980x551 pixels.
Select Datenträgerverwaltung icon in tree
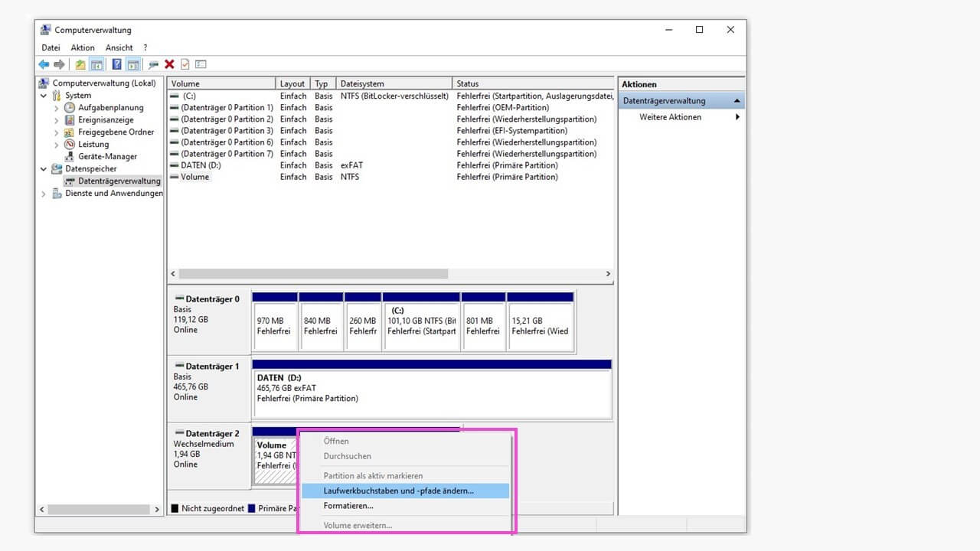point(70,181)
